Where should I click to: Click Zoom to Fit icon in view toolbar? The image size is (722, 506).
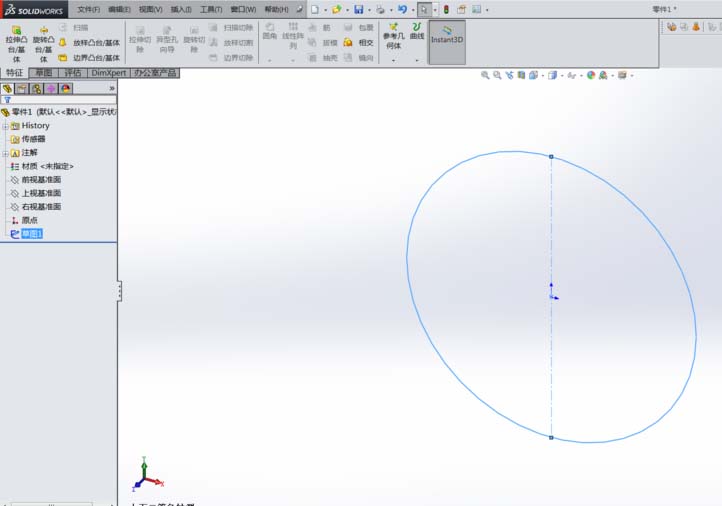pos(485,75)
